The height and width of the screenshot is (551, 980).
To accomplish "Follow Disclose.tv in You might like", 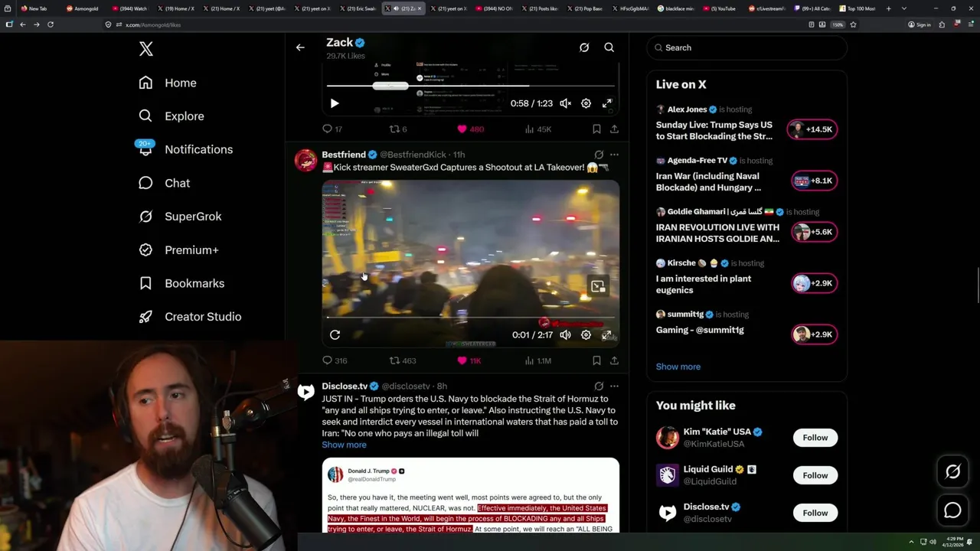I will [815, 513].
